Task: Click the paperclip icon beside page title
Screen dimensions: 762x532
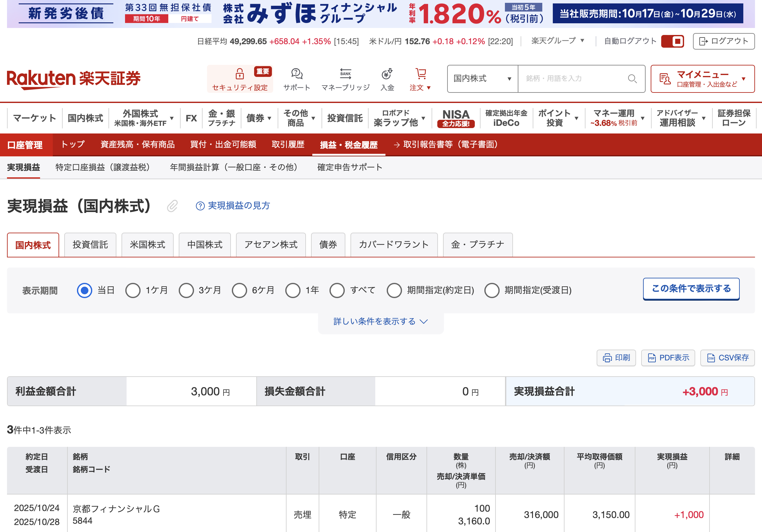Action: tap(172, 206)
